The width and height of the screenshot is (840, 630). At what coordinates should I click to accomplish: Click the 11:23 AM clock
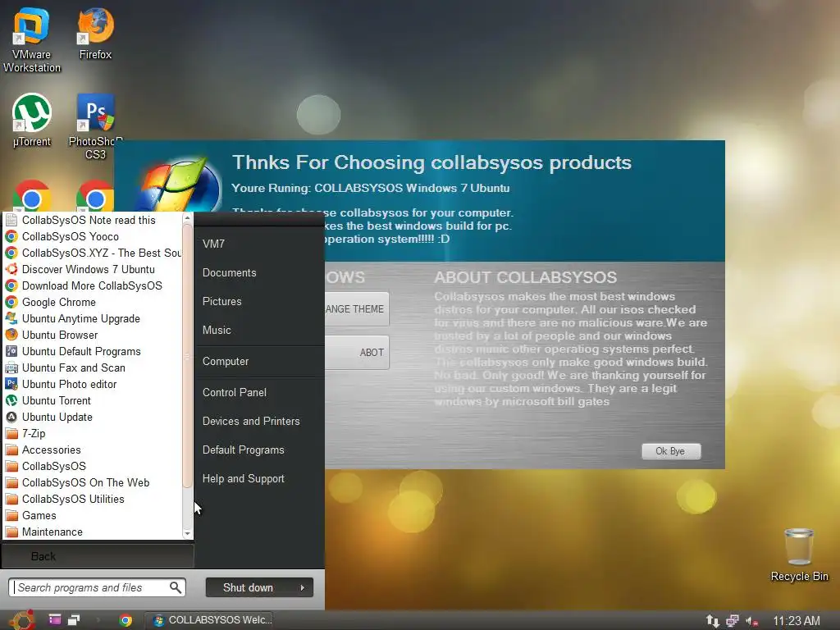(796, 621)
